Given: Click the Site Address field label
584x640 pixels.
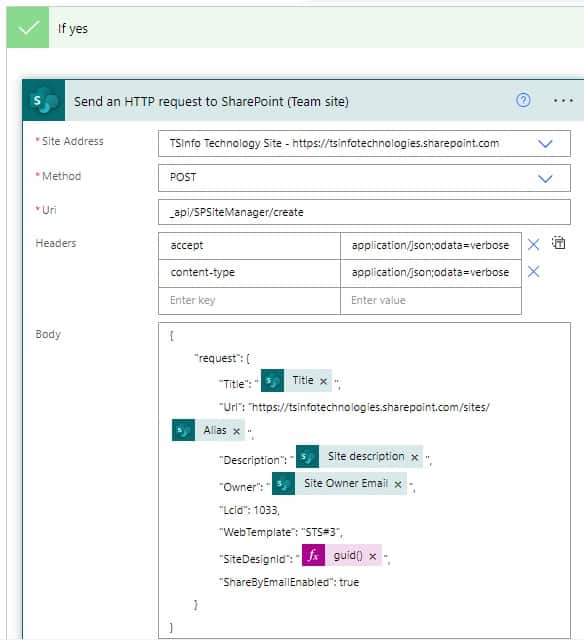Looking at the screenshot, I should pyautogui.click(x=73, y=141).
